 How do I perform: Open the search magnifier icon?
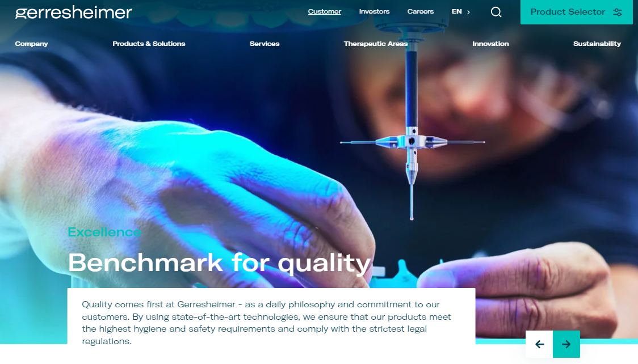(496, 12)
